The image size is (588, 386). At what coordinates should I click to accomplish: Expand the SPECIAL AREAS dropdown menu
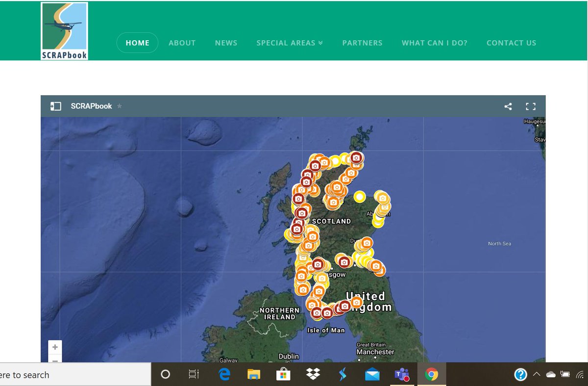tap(289, 43)
